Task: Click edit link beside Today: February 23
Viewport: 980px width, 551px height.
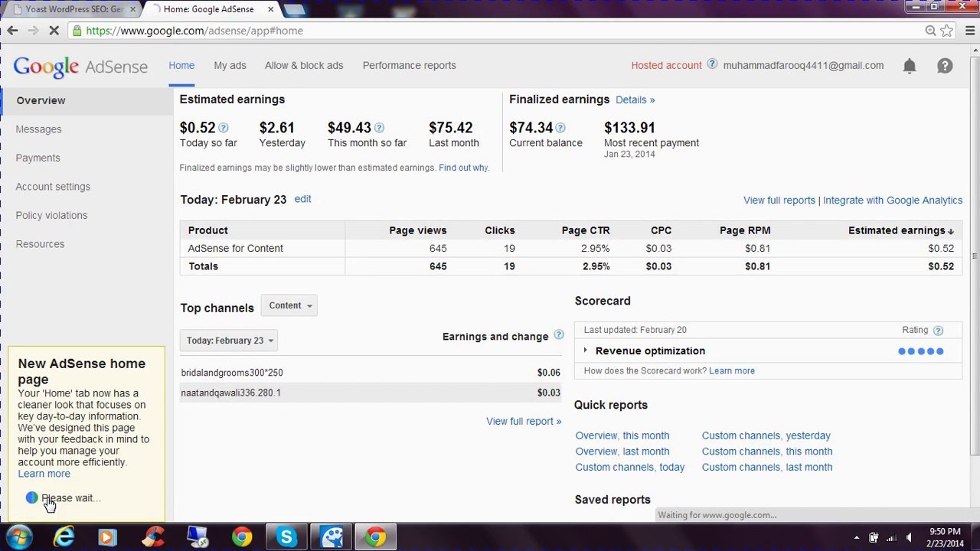Action: click(x=302, y=199)
